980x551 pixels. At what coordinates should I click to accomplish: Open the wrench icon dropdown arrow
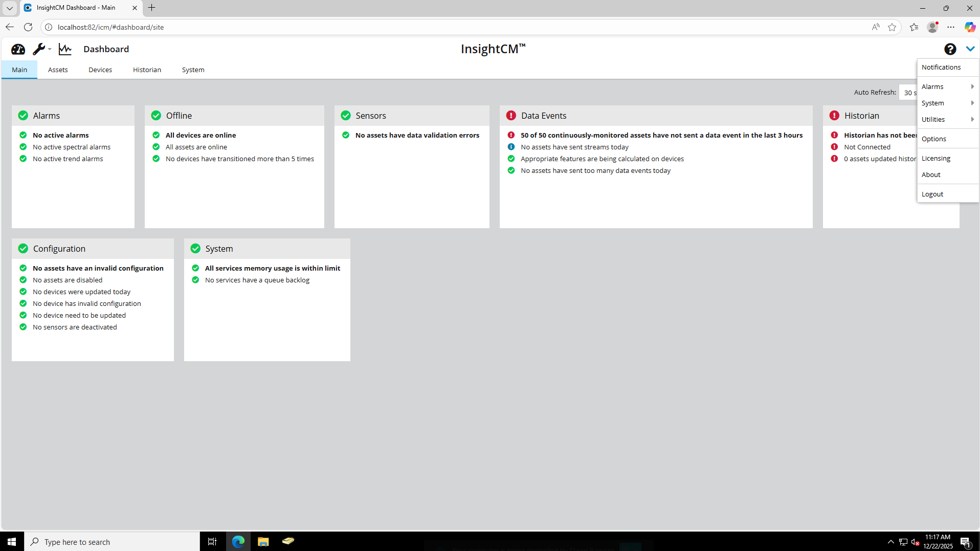50,49
